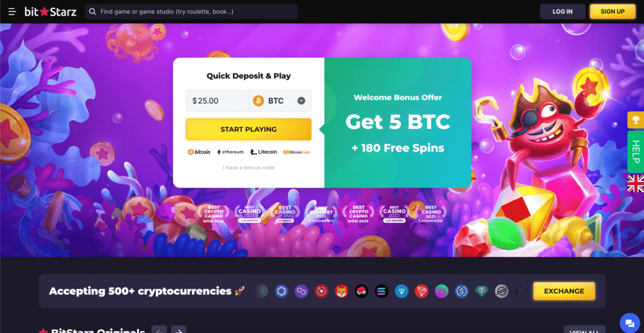Open the live chat bubble

[629, 322]
